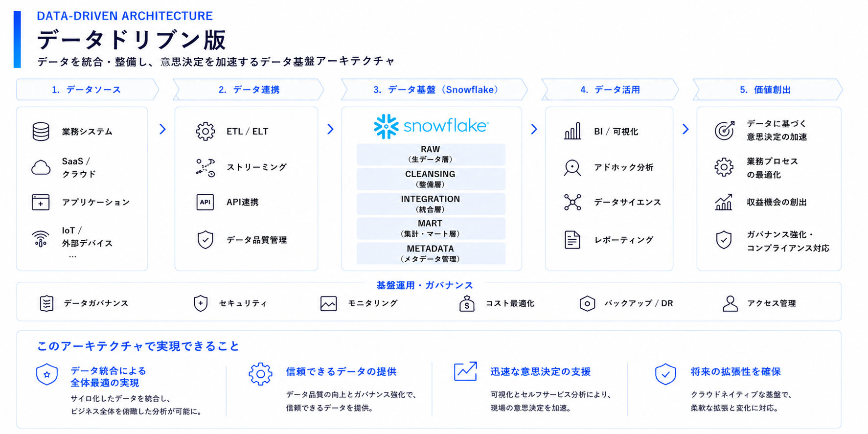Click the check shield beside 将来の拡張性を確保

tap(665, 374)
